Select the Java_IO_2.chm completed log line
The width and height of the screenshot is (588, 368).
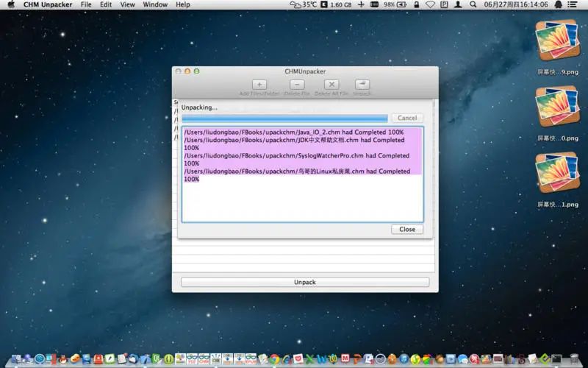point(293,132)
